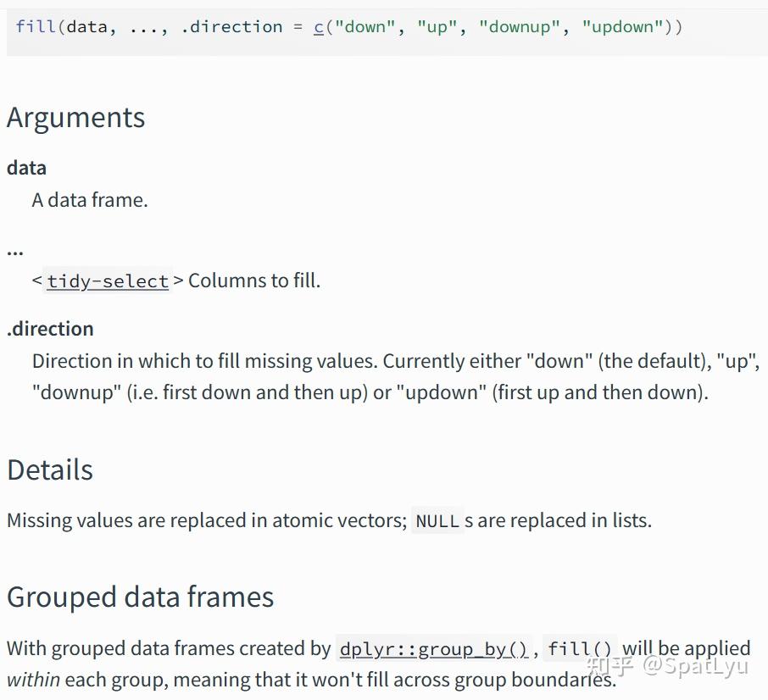This screenshot has height=700, width=768.
Task: Follow the dplyr::group_by() link
Action: coord(433,649)
